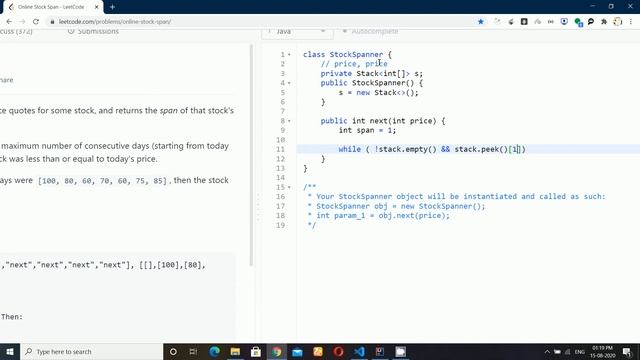Viewport: 640px width, 360px height.
Task: Open Visual Studio Code from the taskbar
Action: (359, 351)
